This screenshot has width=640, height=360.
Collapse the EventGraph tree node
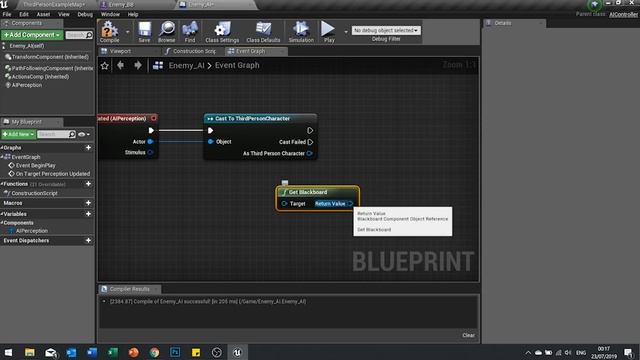(2, 157)
